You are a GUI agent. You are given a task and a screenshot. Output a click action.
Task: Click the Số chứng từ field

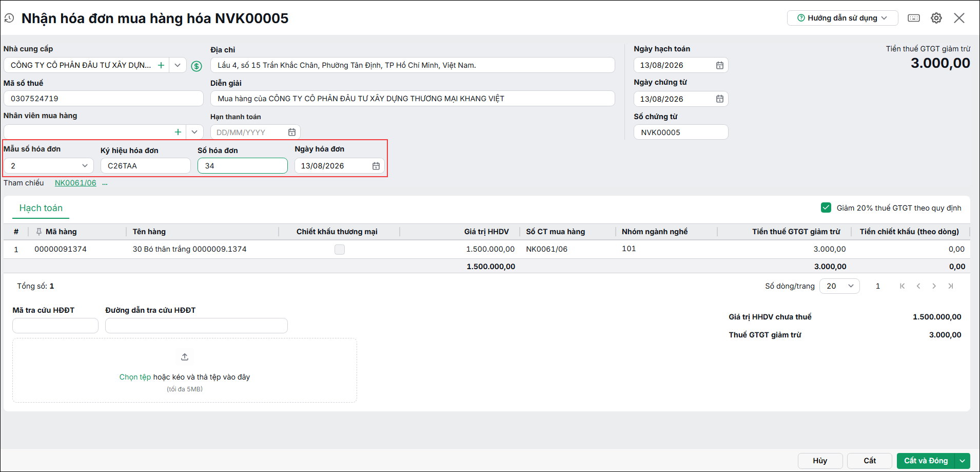click(x=681, y=132)
